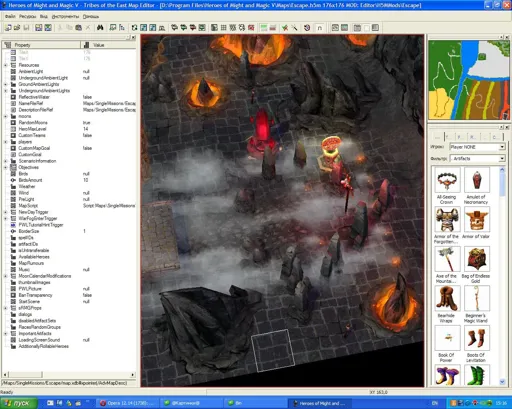
Task: Select the ReflectiveWater property row
Action: (x=69, y=97)
